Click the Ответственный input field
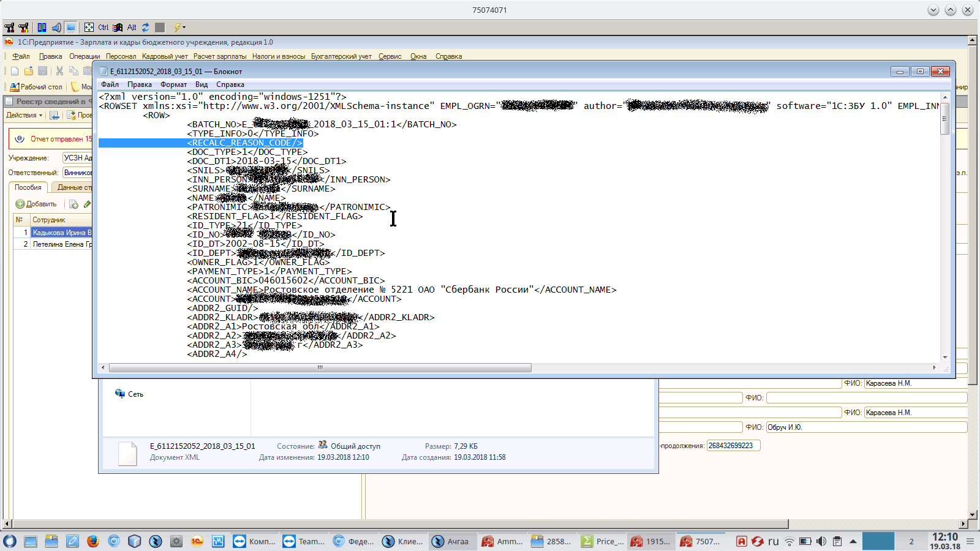Image resolution: width=980 pixels, height=551 pixels. (x=78, y=173)
